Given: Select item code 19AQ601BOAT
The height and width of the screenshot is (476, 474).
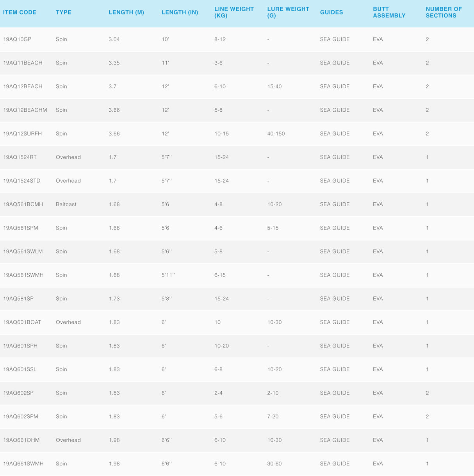Looking at the screenshot, I should (x=22, y=322).
